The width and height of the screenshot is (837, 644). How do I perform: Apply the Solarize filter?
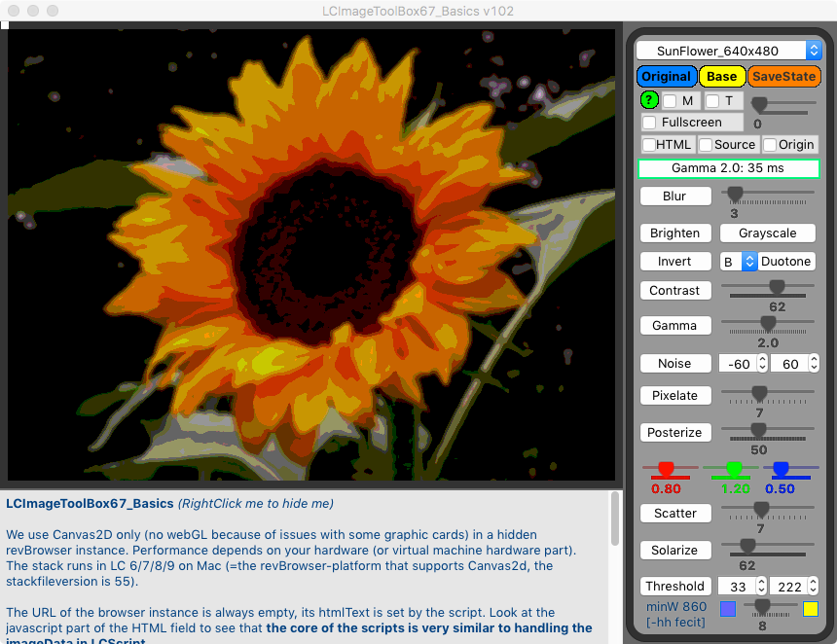[674, 550]
